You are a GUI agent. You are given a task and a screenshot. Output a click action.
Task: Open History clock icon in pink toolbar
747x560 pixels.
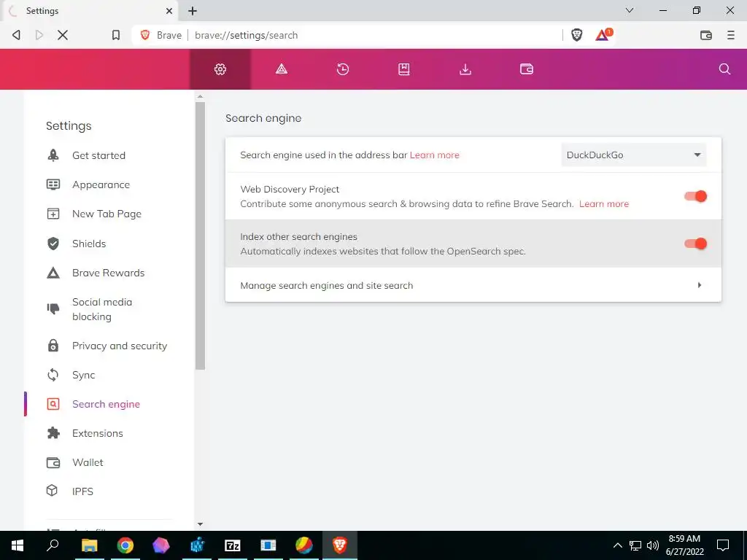[343, 69]
